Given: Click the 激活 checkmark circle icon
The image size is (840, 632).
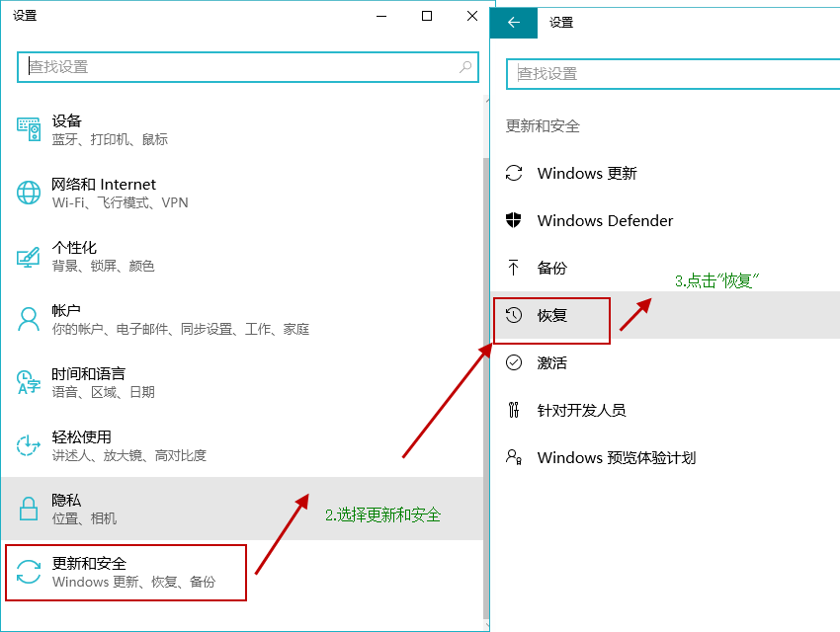Looking at the screenshot, I should (514, 362).
